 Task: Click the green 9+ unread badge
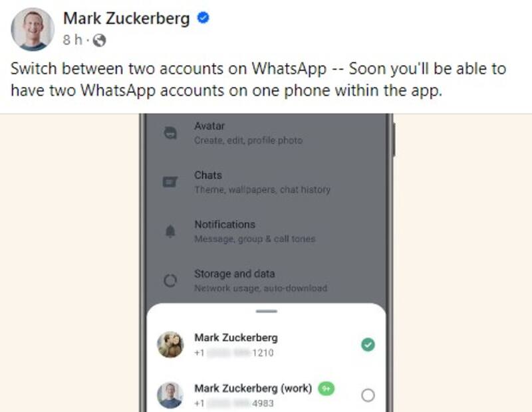(x=326, y=387)
